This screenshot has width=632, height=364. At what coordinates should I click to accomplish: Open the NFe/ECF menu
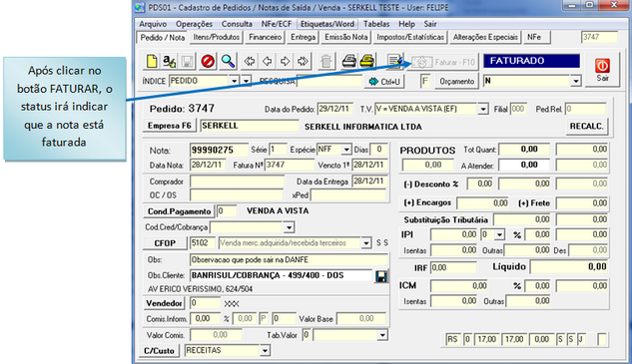point(277,24)
